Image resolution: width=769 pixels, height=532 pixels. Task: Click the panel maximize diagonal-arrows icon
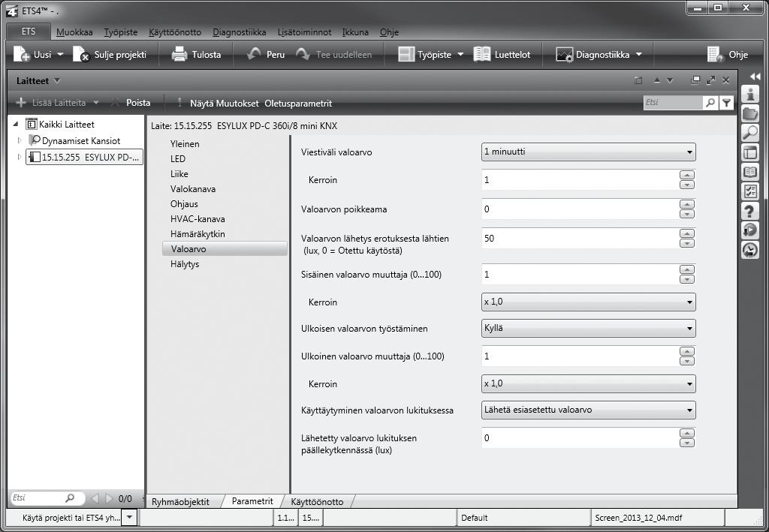point(710,80)
